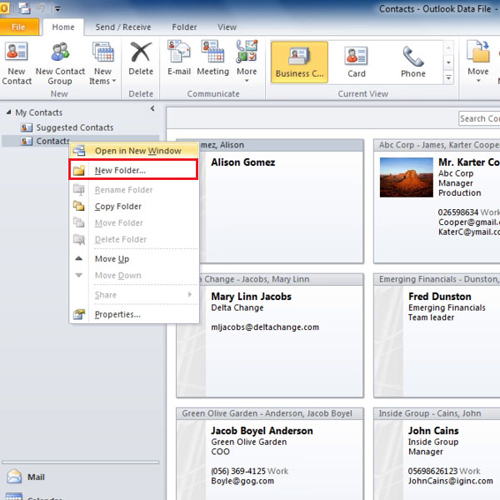Select Suggested Contacts folder

tap(75, 127)
